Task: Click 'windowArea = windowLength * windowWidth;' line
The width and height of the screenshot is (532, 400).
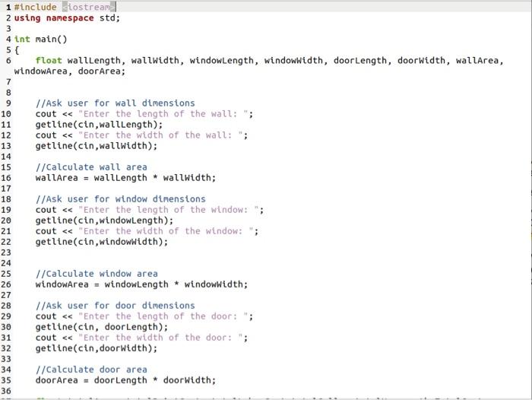Action: click(x=142, y=284)
